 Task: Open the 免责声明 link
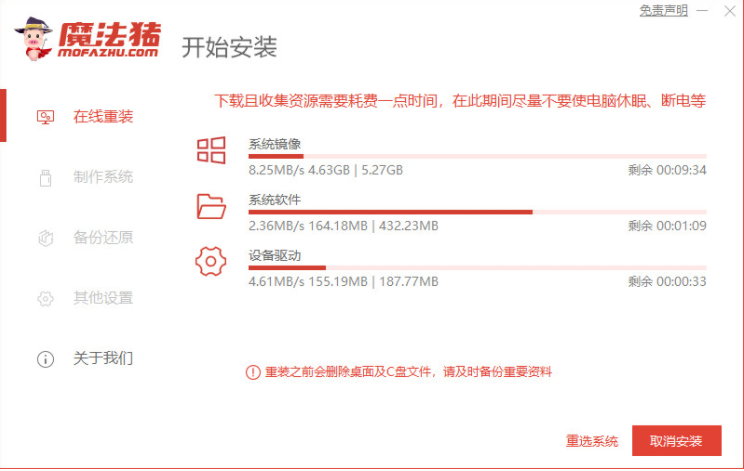663,10
